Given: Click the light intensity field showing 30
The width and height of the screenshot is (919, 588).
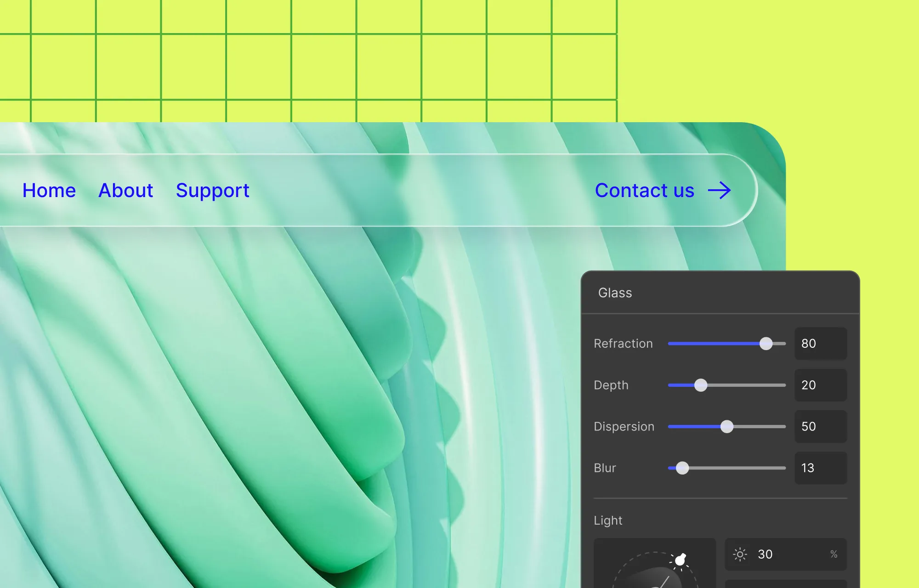Looking at the screenshot, I should coord(786,554).
